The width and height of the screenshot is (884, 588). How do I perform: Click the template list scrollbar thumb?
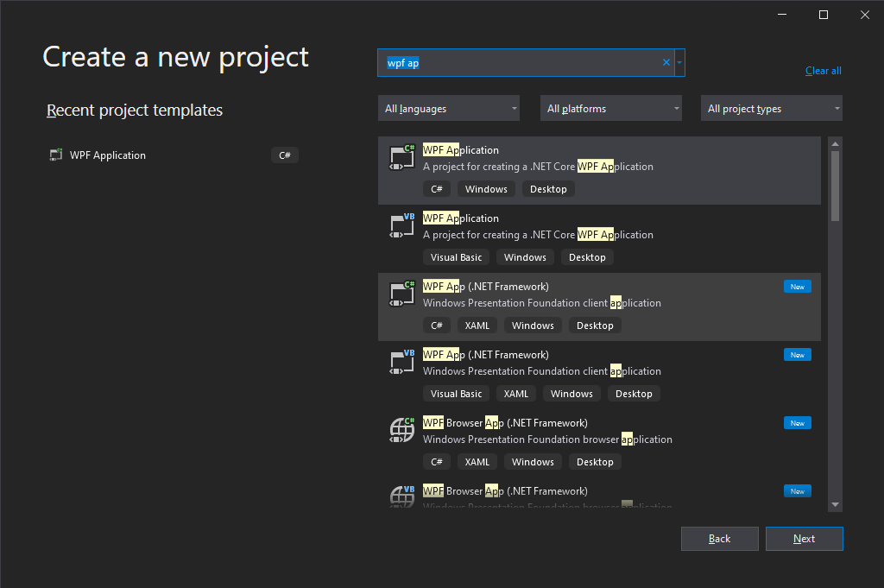pyautogui.click(x=835, y=186)
